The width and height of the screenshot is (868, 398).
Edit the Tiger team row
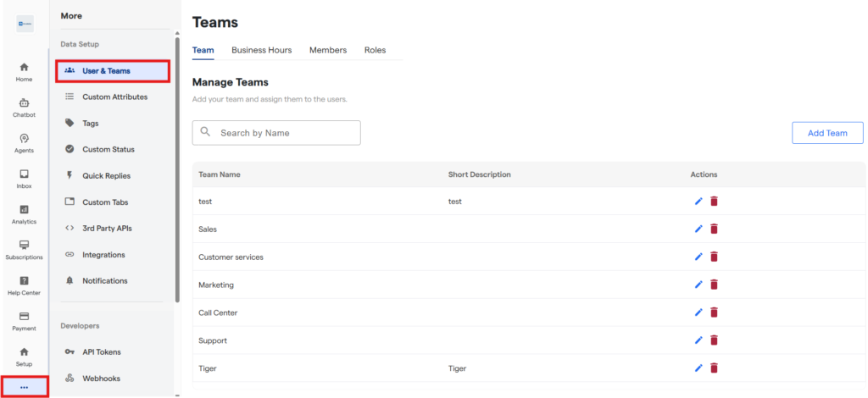(698, 368)
